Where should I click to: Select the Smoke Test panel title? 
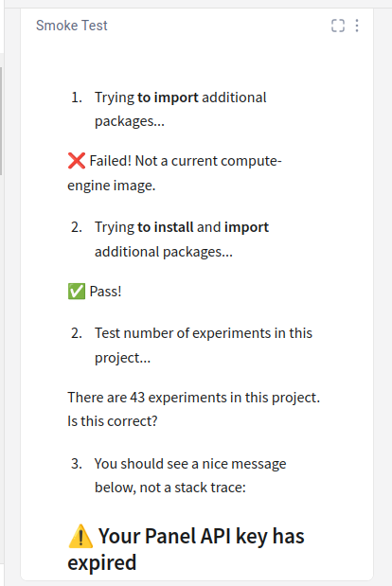tap(72, 26)
